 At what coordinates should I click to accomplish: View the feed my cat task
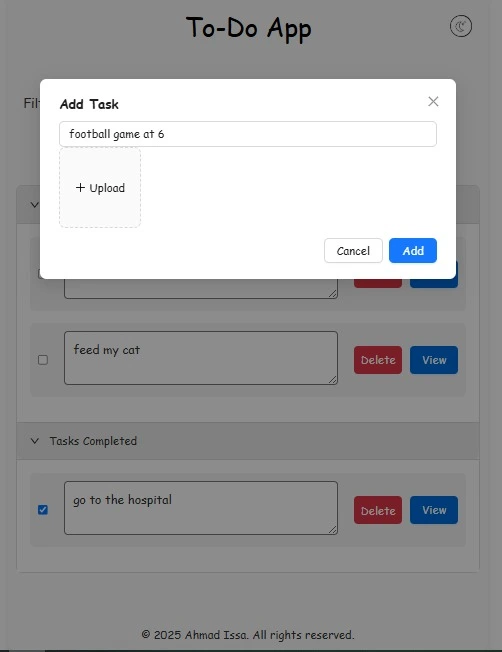434,360
